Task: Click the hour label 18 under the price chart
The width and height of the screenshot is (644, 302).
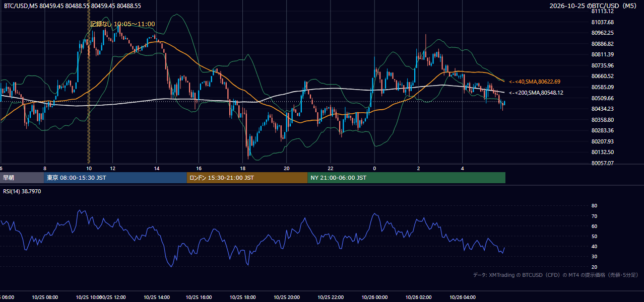Action: (243, 168)
